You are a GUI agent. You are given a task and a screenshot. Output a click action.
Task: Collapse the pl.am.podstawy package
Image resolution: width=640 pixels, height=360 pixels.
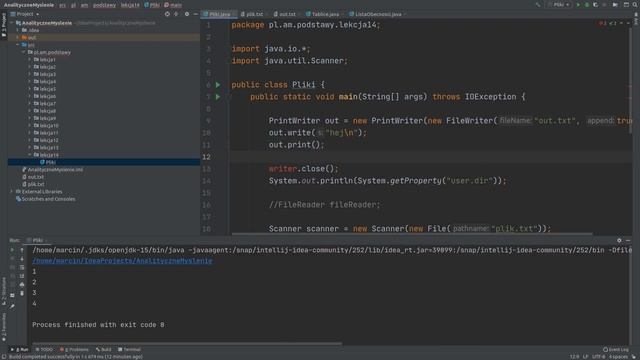[24, 52]
